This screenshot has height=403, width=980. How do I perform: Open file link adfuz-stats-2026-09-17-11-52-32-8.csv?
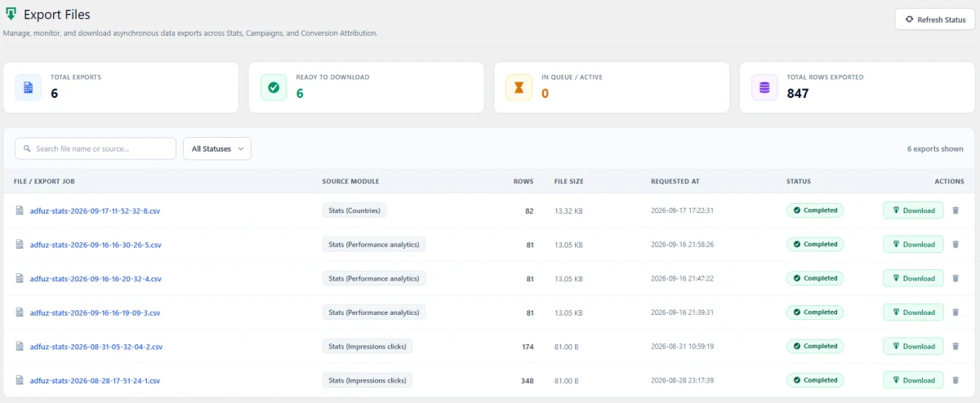coord(96,210)
